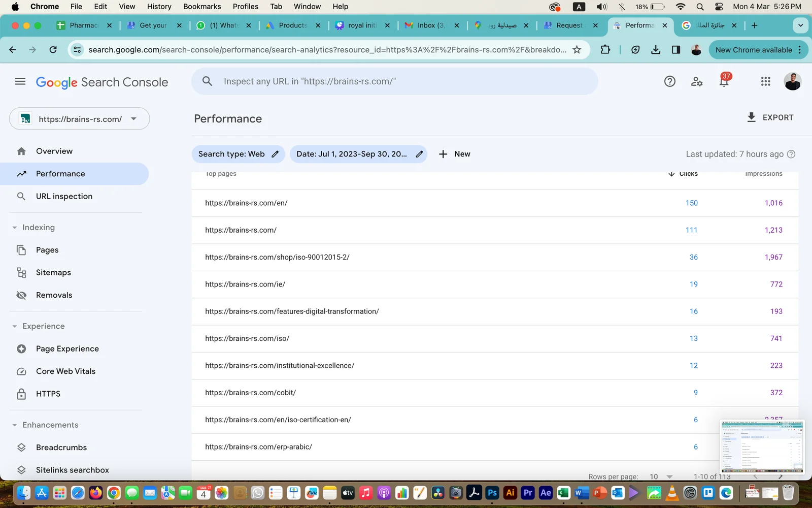812x508 pixels.
Task: Add a New filter
Action: point(454,154)
